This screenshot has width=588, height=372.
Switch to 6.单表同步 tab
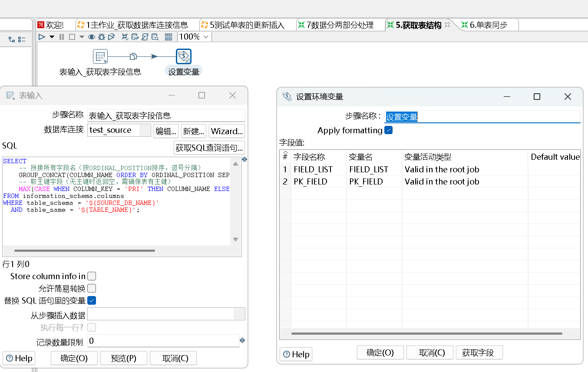tap(489, 25)
